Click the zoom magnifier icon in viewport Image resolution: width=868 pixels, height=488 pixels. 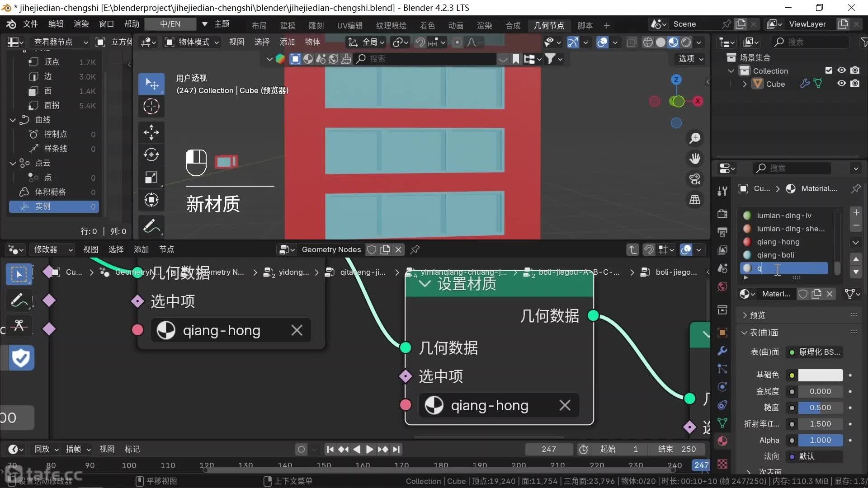[x=694, y=138]
